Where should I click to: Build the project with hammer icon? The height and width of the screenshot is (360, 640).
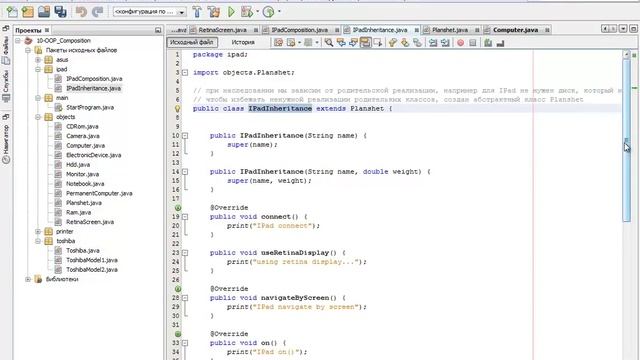pyautogui.click(x=197, y=12)
